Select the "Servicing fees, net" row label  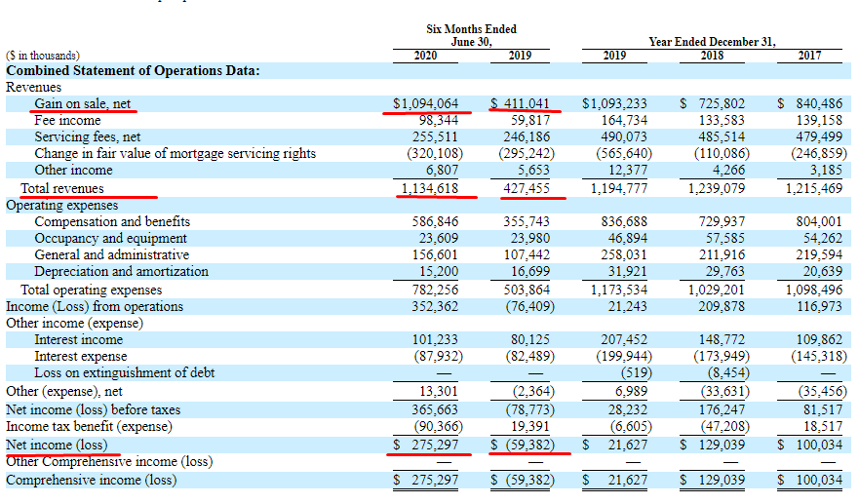point(88,136)
